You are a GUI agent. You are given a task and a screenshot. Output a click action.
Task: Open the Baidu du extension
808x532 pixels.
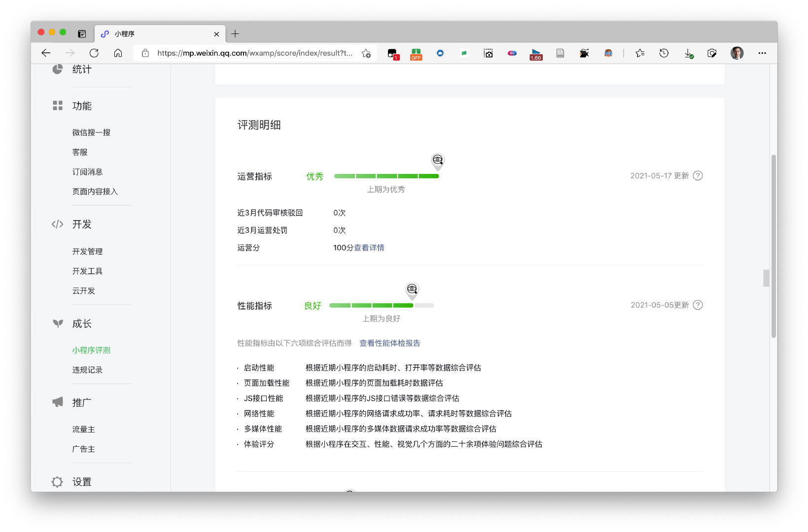coord(512,53)
